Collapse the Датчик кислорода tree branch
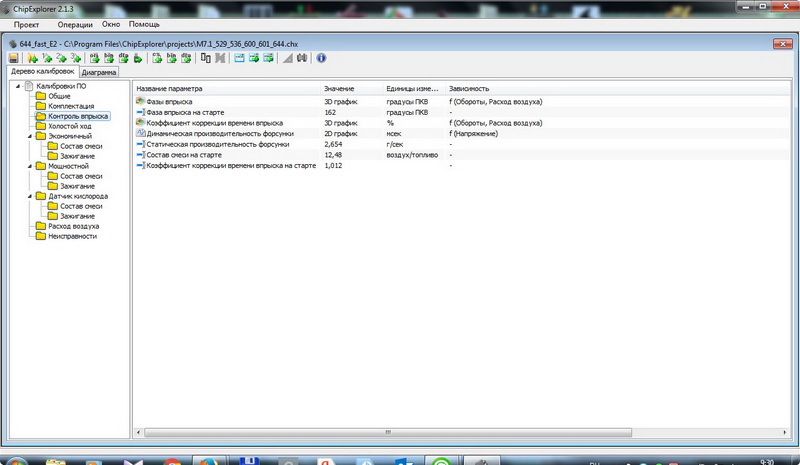800x465 pixels. pos(31,196)
